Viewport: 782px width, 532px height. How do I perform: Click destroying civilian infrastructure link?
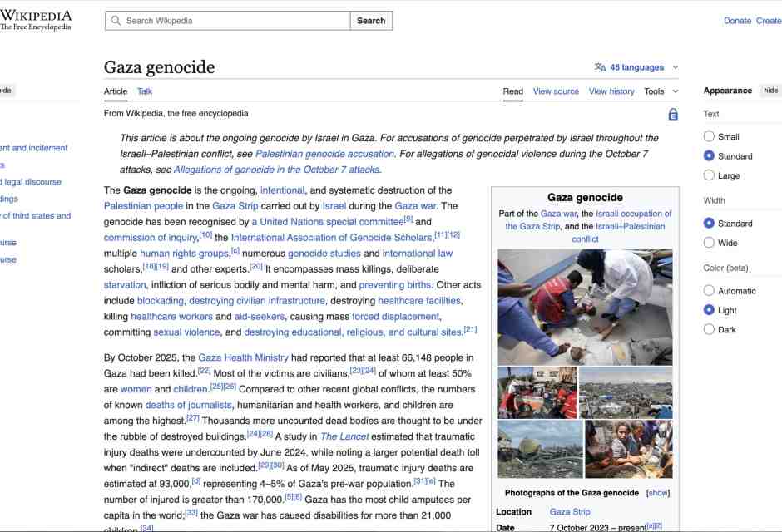tap(257, 301)
